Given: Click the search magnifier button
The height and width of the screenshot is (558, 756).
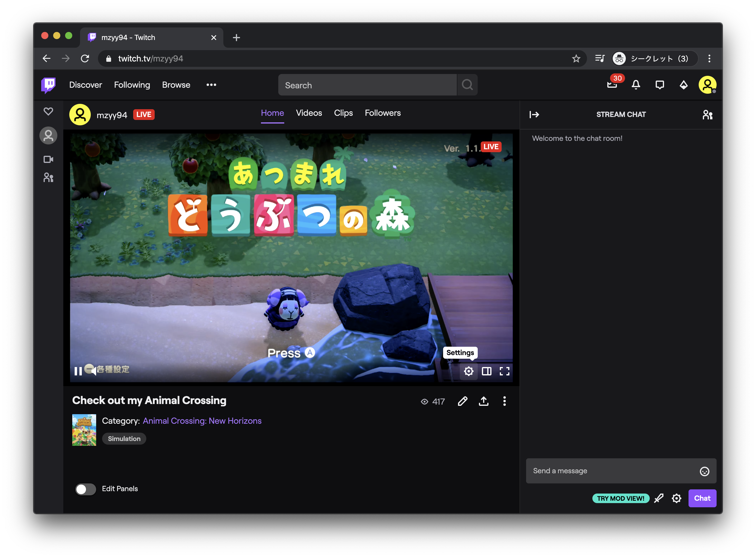Looking at the screenshot, I should click(x=467, y=85).
